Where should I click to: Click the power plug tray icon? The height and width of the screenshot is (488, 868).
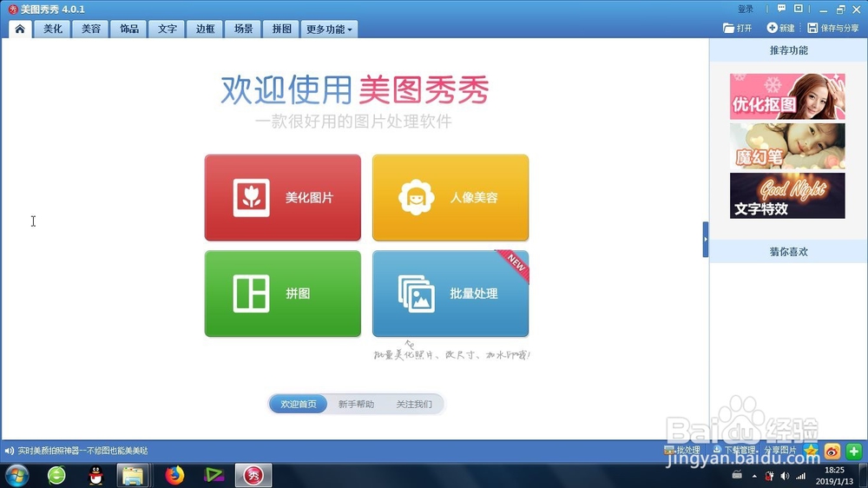(x=769, y=476)
